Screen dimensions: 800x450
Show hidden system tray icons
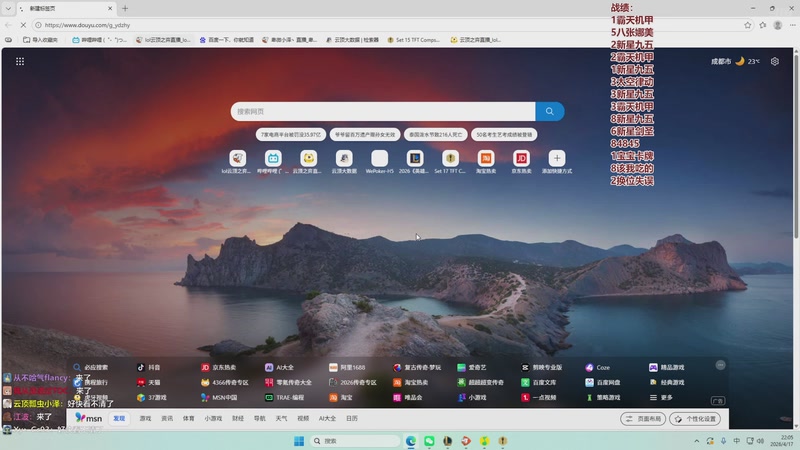696,441
